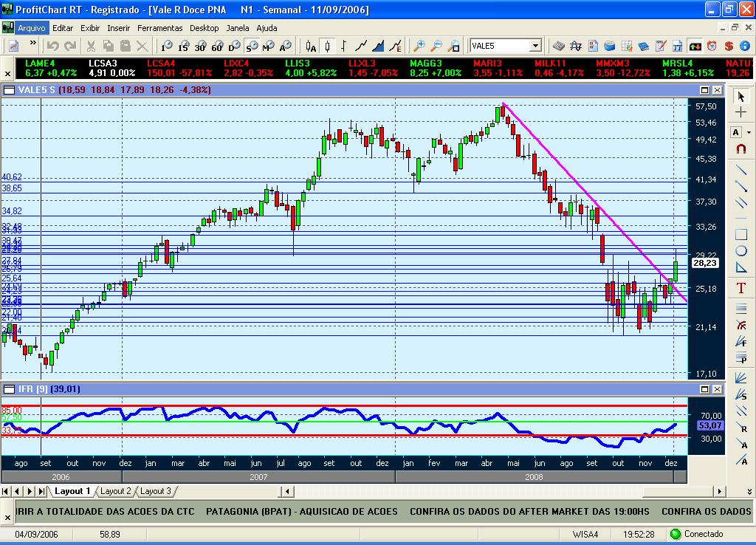Click the MAGG3 quote in ticker bar
The image size is (756, 545).
[436, 68]
